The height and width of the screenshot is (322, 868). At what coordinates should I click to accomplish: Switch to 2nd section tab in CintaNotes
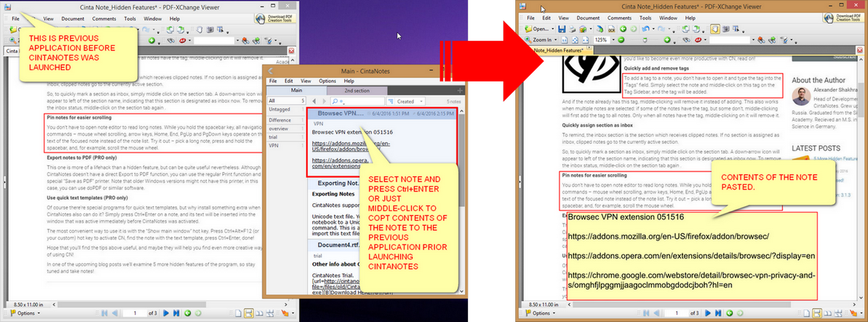tap(357, 91)
